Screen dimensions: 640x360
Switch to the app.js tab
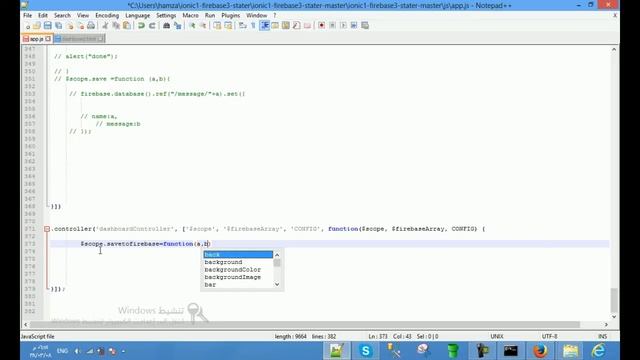pos(36,39)
